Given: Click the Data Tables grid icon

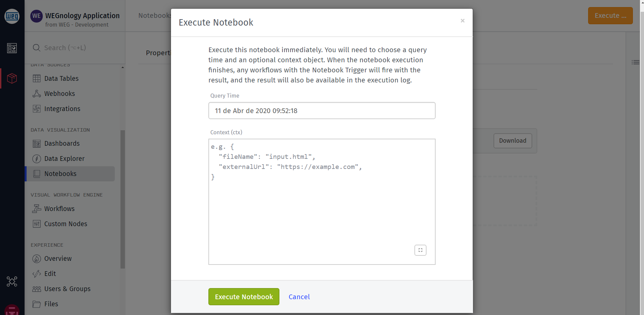Looking at the screenshot, I should click(37, 78).
